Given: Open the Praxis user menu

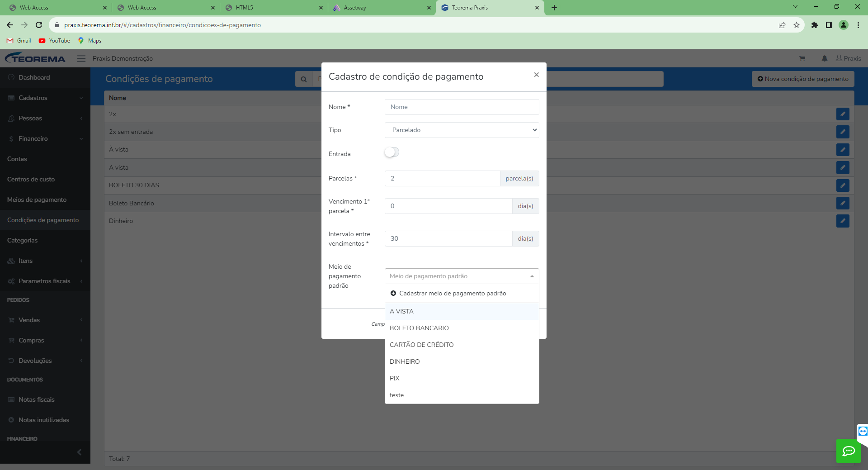Looking at the screenshot, I should (849, 58).
